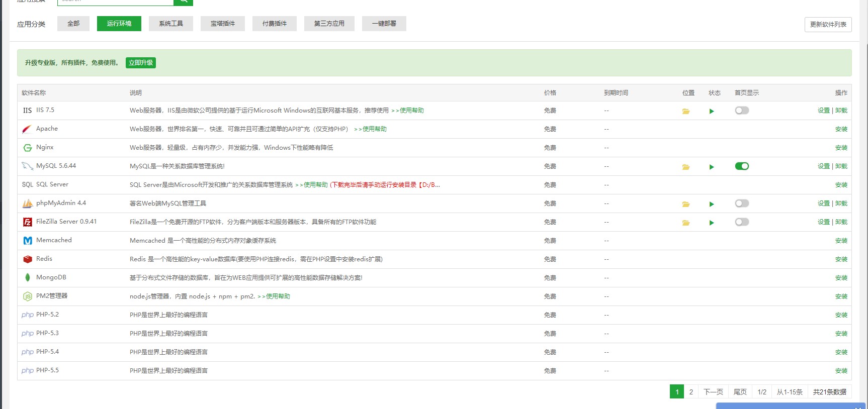Click 安装 for MongoDB
Image resolution: width=868 pixels, height=409 pixels.
(x=841, y=278)
